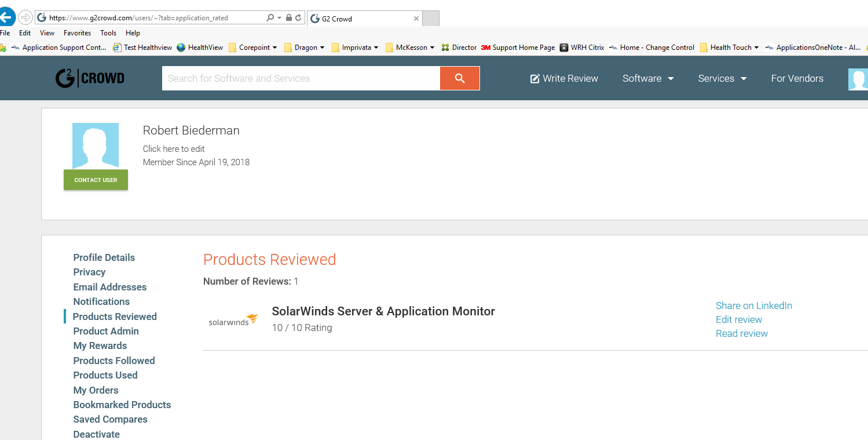Image resolution: width=868 pixels, height=440 pixels.
Task: Expand the Services dropdown menu
Action: click(x=722, y=78)
